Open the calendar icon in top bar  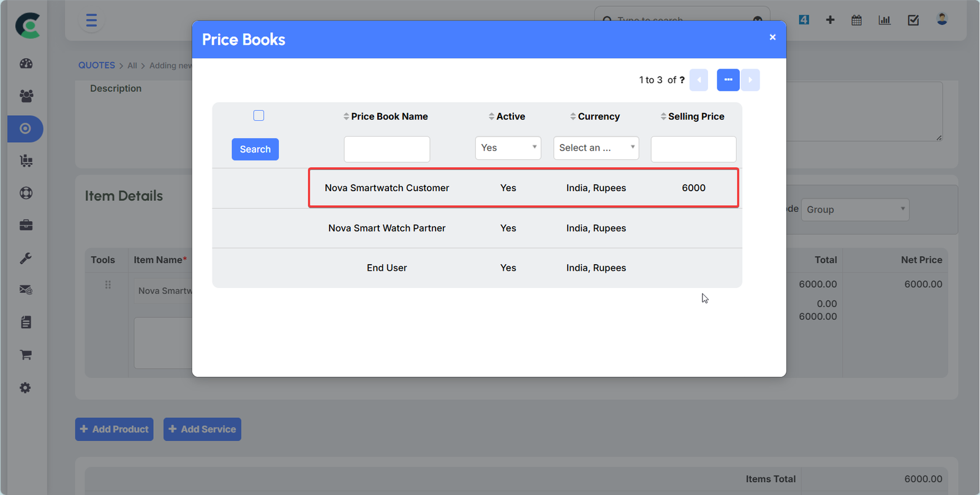pyautogui.click(x=856, y=20)
